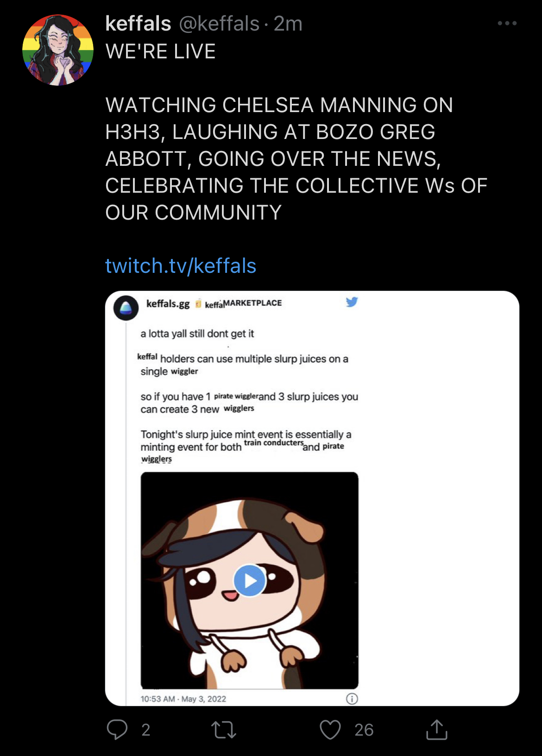Tap the keffals.gg account name
542x756 pixels.
[x=168, y=303]
